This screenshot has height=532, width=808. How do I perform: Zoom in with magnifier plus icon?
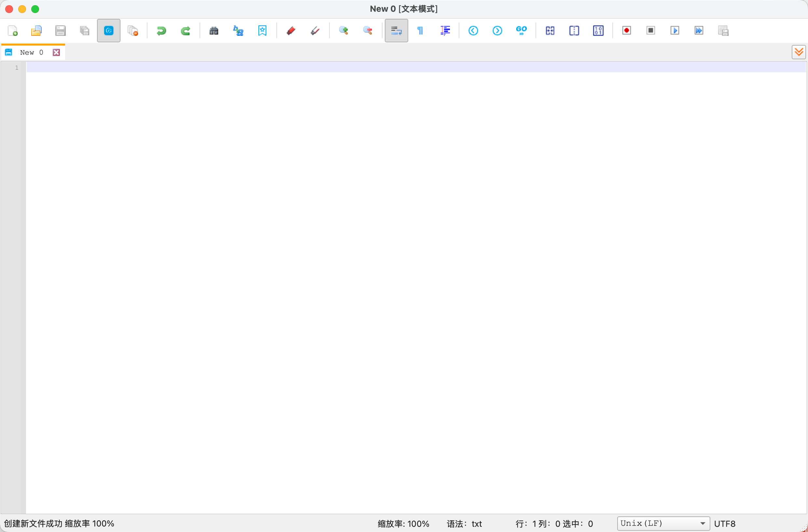click(x=343, y=31)
